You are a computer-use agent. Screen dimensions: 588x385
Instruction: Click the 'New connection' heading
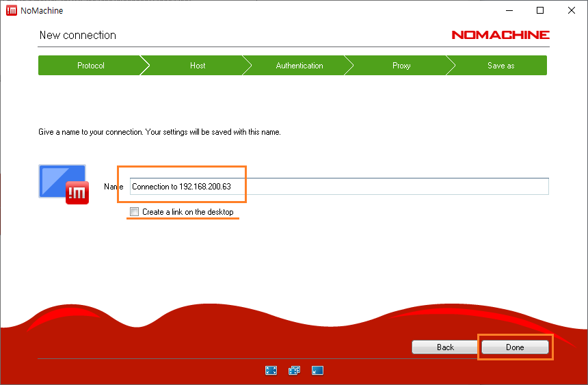click(x=78, y=36)
